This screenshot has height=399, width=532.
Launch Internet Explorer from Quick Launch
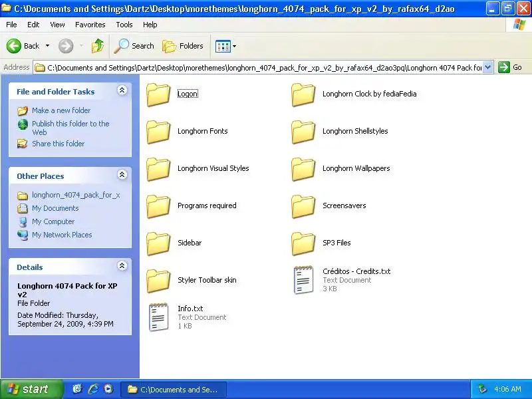point(93,389)
